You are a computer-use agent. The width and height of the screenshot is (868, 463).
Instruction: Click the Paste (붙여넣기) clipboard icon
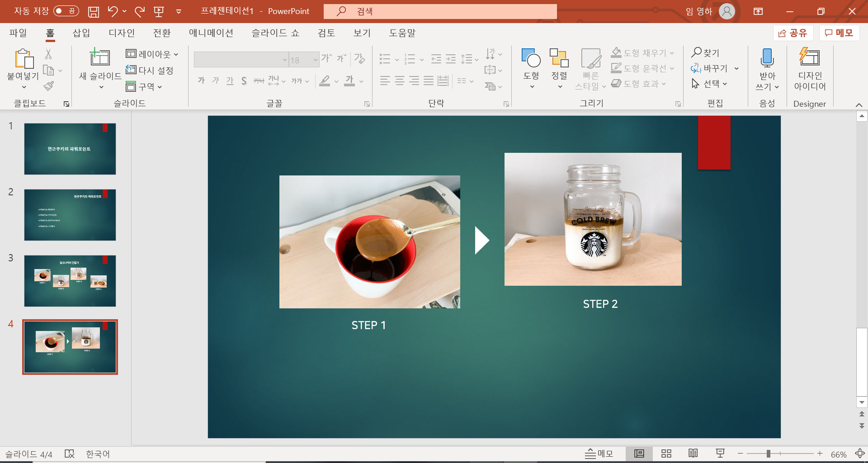tap(24, 59)
